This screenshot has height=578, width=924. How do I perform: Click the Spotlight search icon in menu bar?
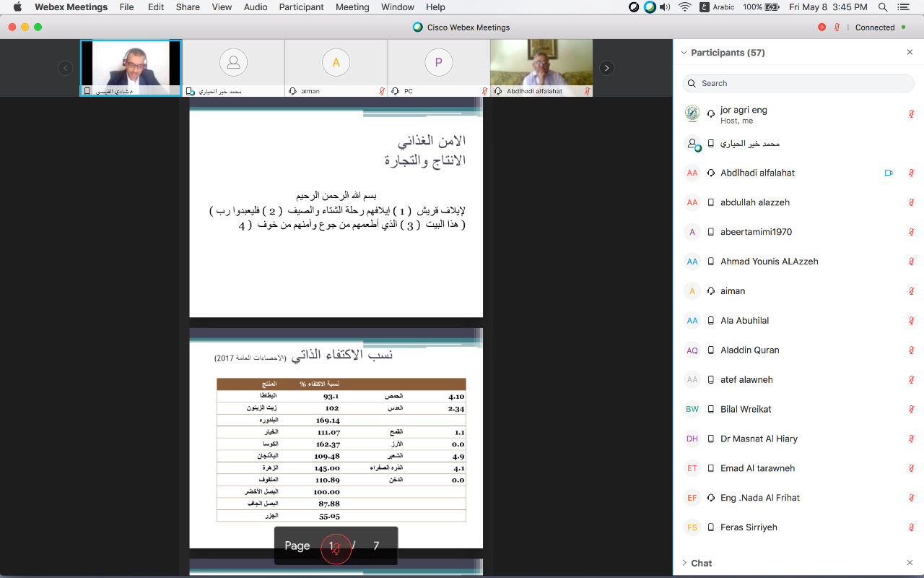coord(883,7)
